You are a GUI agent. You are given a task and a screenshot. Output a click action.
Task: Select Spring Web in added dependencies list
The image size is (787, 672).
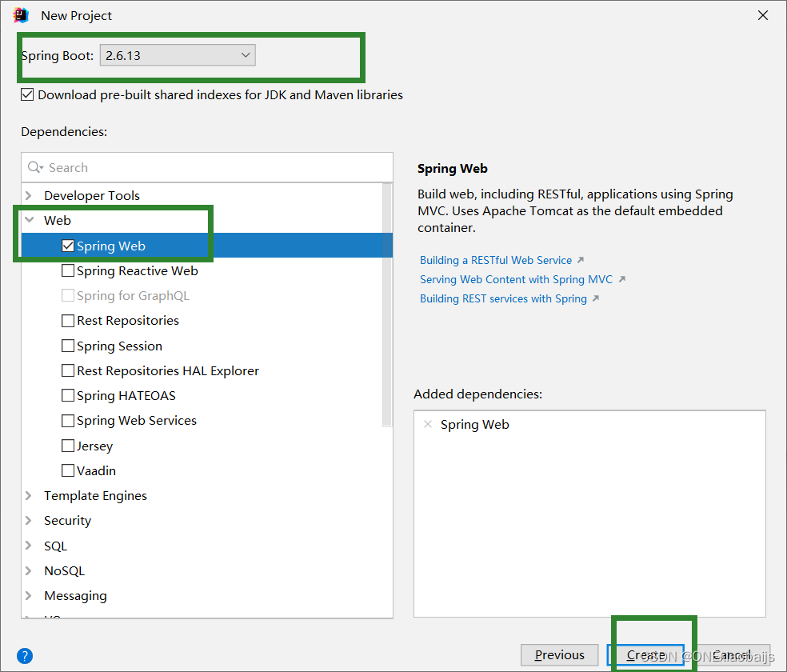coord(475,424)
